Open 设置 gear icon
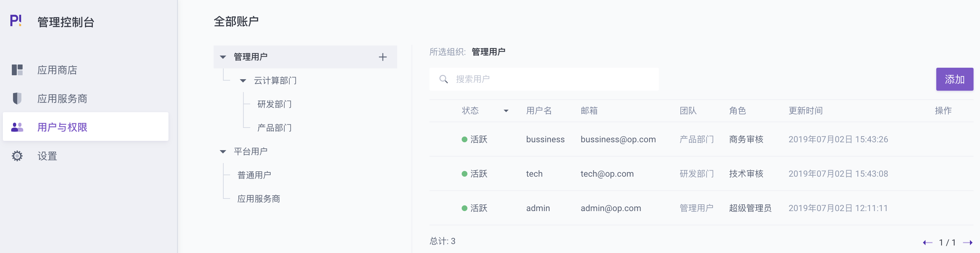The height and width of the screenshot is (253, 980). tap(17, 156)
